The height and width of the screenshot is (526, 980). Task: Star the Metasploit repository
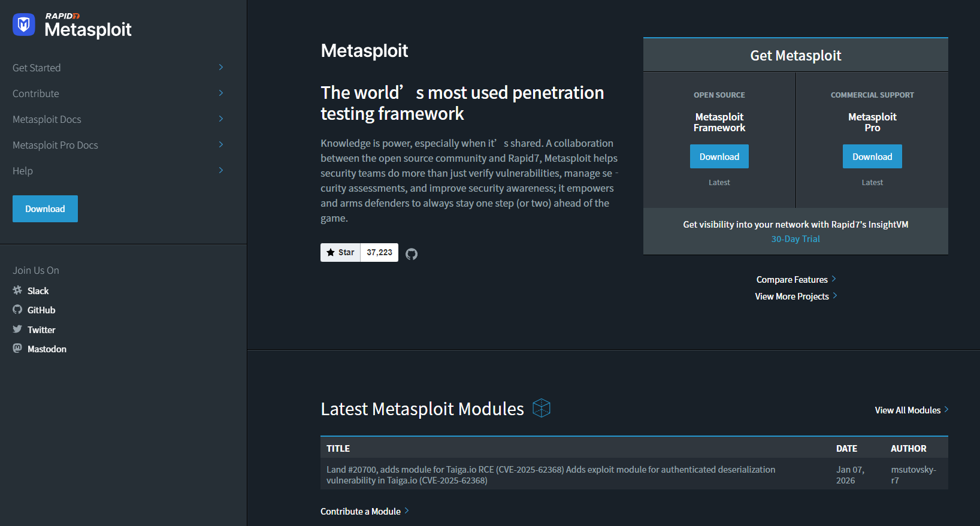[340, 252]
